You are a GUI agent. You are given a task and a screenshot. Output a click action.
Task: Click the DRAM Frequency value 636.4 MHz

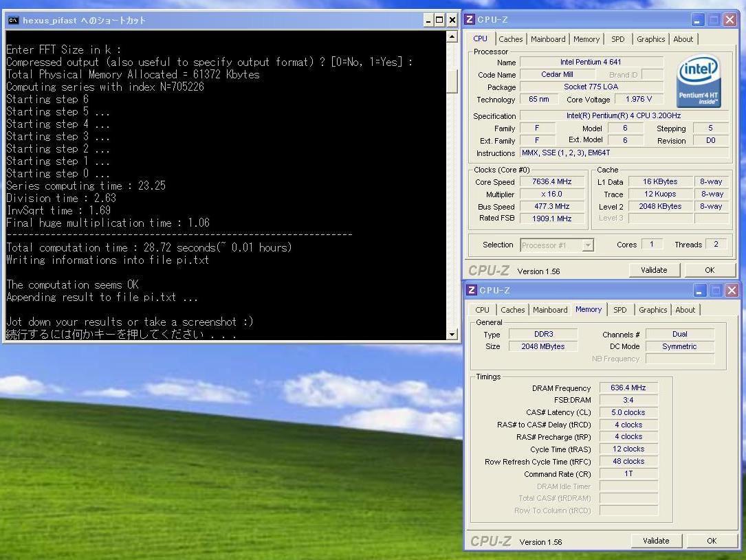point(628,388)
